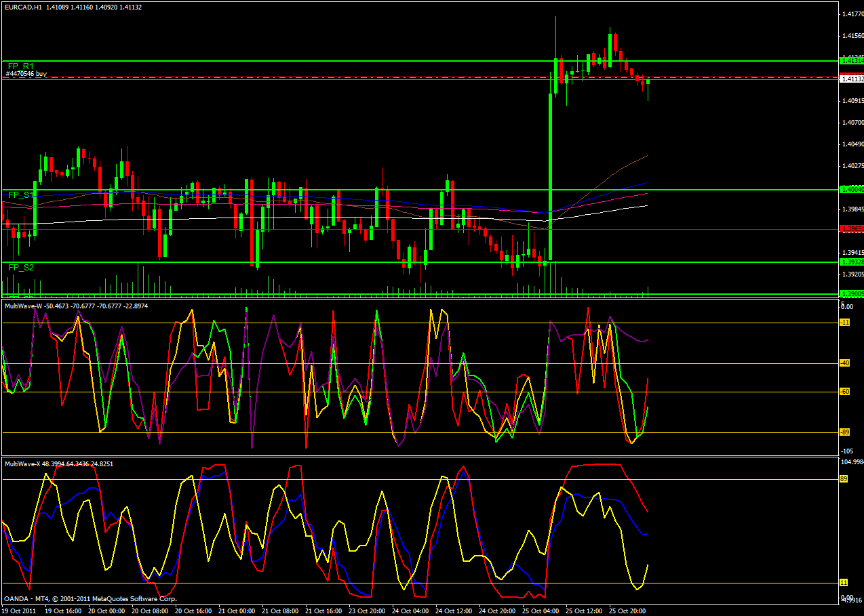The height and width of the screenshot is (616, 864).
Task: Click the 89 level tag in MultiWave-X
Action: pos(844,478)
